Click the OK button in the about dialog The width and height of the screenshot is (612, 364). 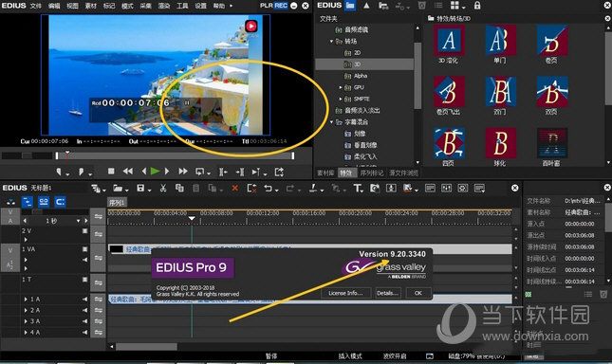(418, 293)
